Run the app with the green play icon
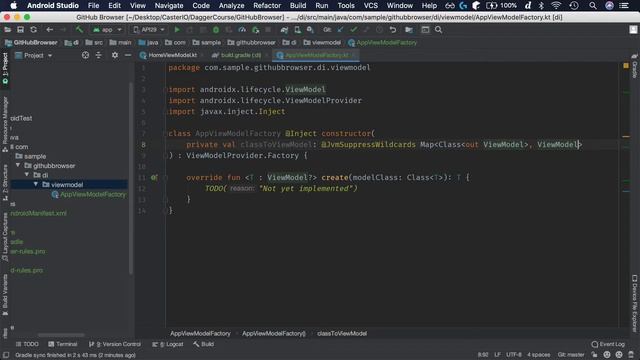Image resolution: width=640 pixels, height=360 pixels. pyautogui.click(x=177, y=30)
